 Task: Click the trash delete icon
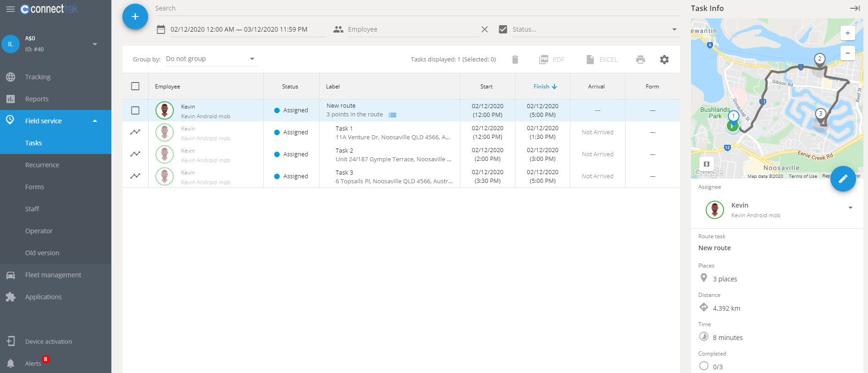click(x=515, y=60)
